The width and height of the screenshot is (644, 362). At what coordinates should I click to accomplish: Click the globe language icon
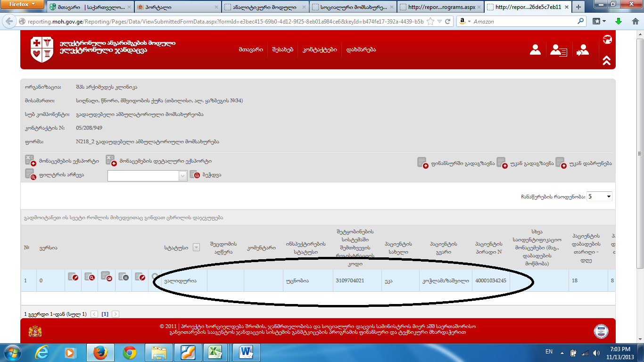(607, 40)
